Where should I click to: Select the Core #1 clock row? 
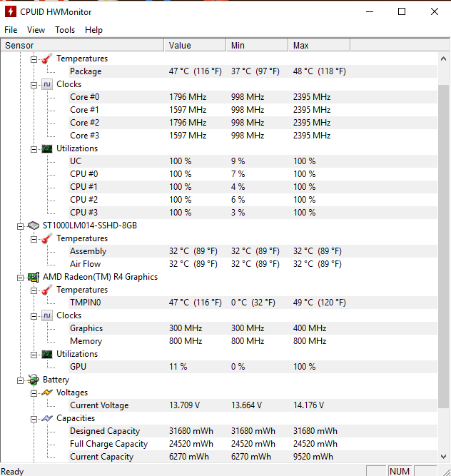point(253,110)
